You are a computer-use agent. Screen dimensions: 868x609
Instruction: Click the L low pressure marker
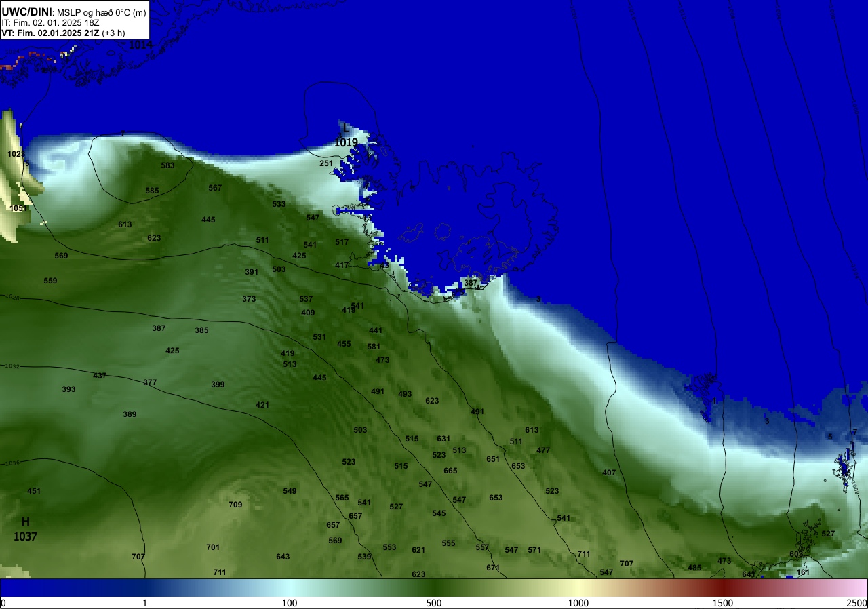coord(346,127)
